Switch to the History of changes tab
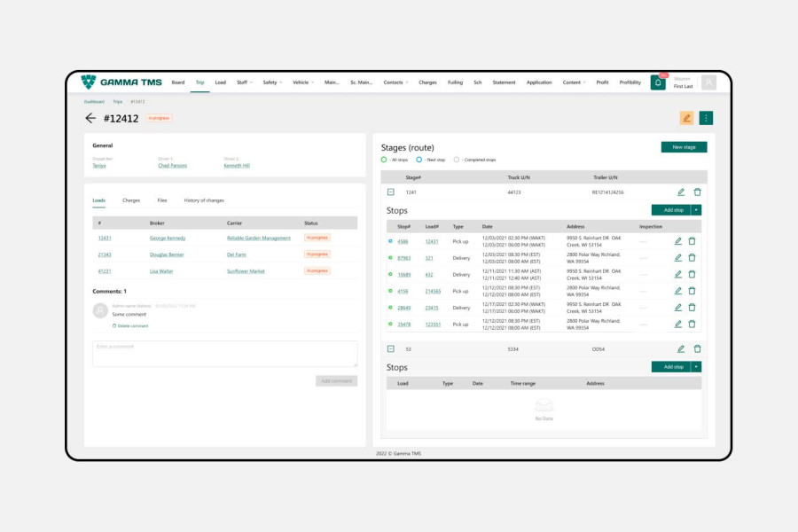This screenshot has width=798, height=532. coord(204,200)
